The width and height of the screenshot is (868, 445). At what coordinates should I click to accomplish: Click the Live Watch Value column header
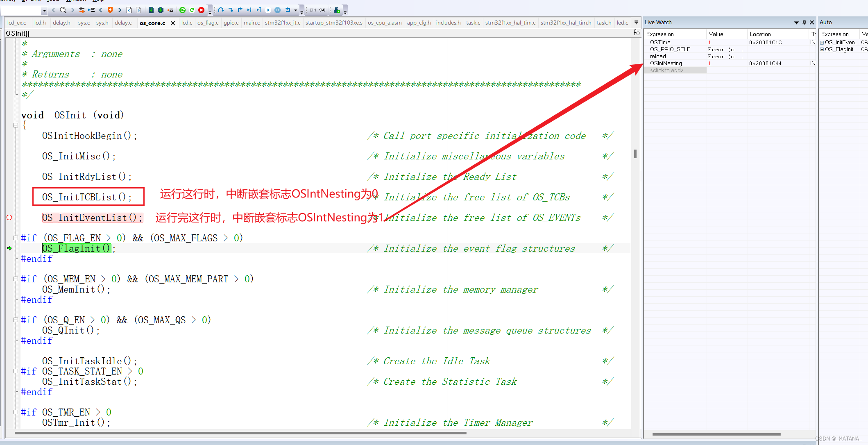(x=727, y=34)
